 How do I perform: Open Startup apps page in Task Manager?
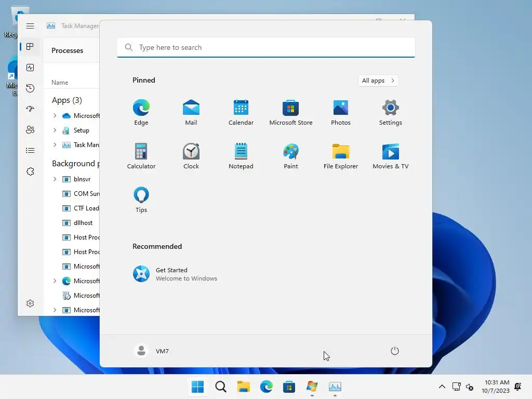(30, 109)
